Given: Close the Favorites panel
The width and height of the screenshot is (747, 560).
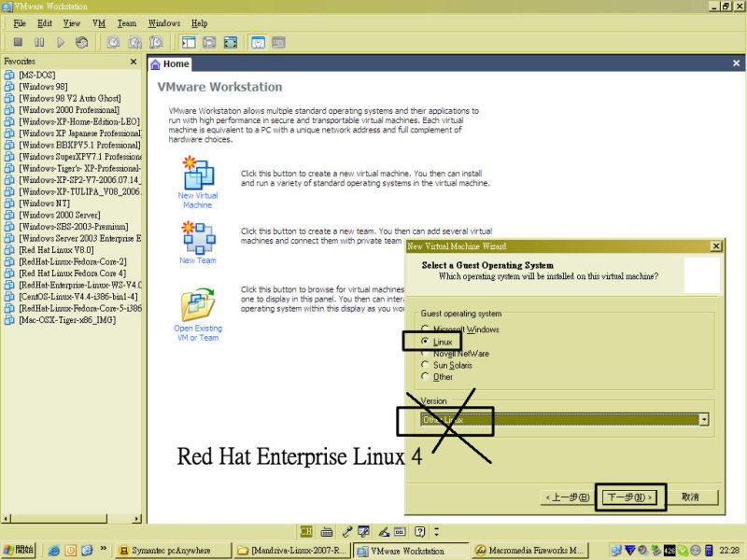Looking at the screenshot, I should point(134,62).
